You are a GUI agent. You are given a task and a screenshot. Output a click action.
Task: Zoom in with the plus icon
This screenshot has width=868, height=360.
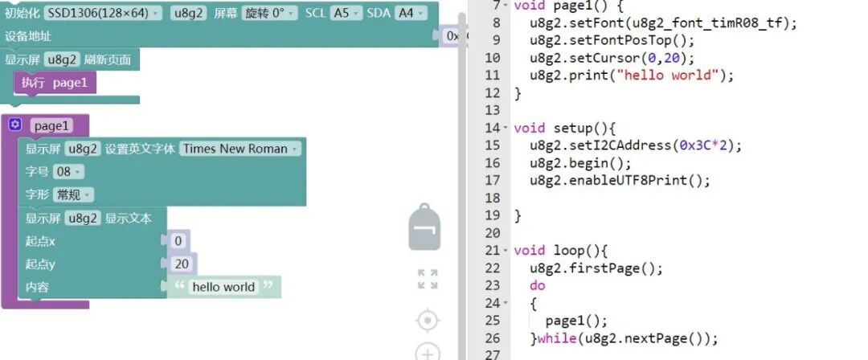pyautogui.click(x=428, y=352)
